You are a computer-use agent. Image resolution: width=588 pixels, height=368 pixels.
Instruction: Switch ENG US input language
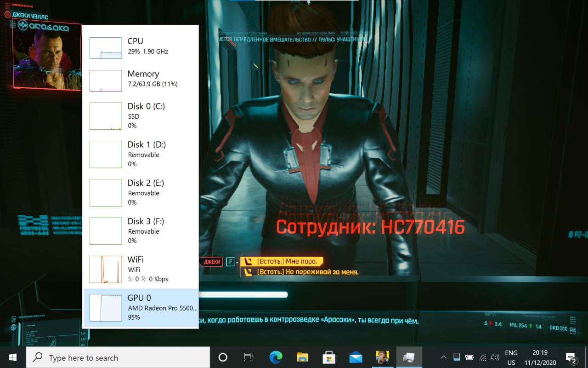(511, 357)
